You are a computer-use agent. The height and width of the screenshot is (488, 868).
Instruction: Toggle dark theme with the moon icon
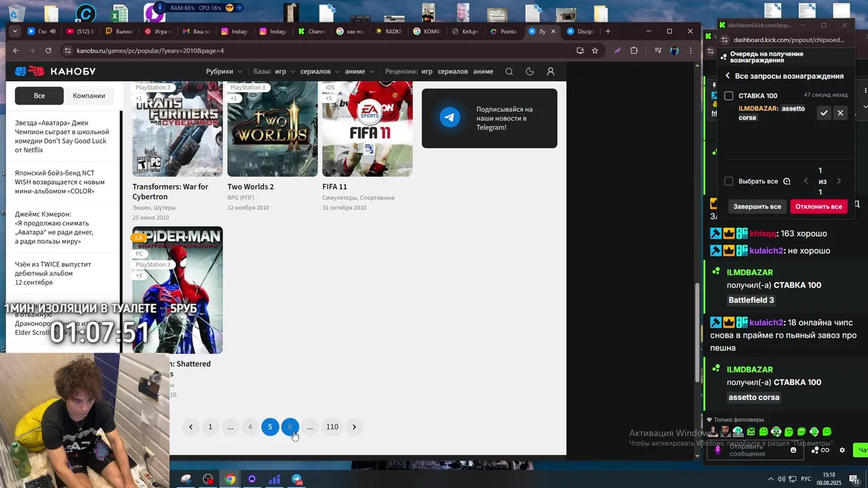[x=530, y=71]
